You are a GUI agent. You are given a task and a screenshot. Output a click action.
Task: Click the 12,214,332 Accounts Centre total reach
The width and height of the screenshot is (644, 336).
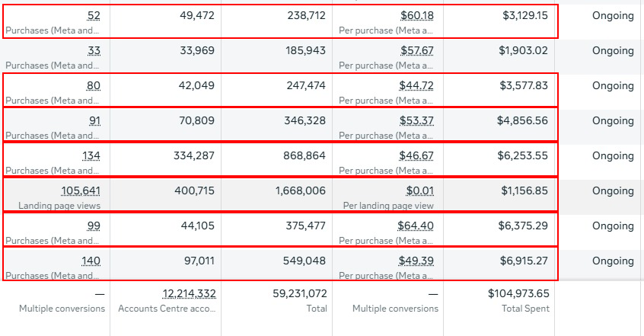tap(190, 293)
